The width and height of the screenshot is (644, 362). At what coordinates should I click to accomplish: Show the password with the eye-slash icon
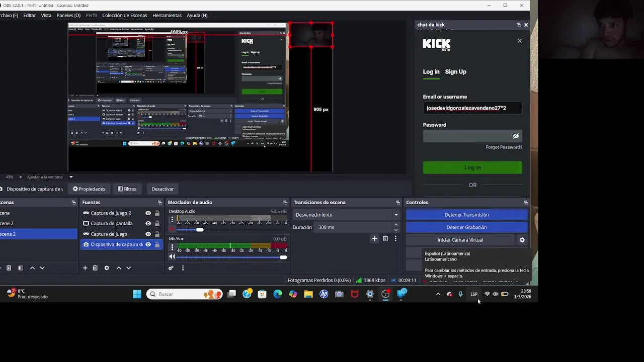pyautogui.click(x=516, y=136)
